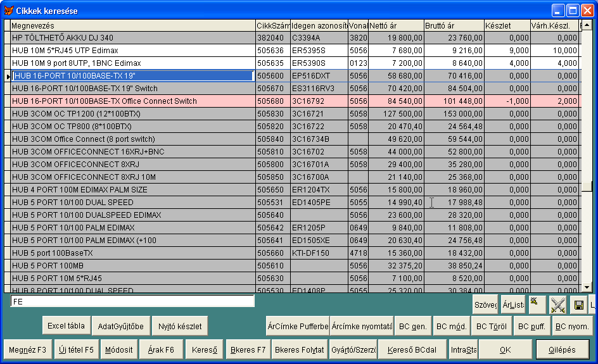Click expected stock cell 10,000
598x364 pixels.
click(555, 50)
